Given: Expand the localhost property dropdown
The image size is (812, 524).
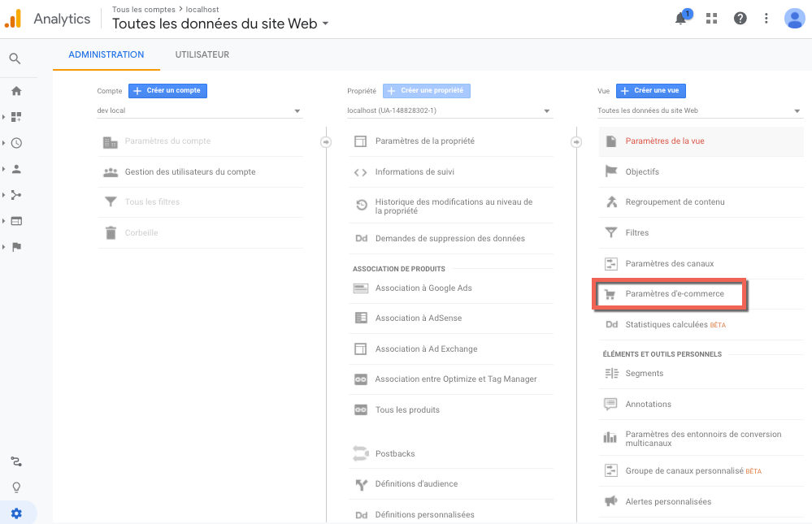Looking at the screenshot, I should (449, 110).
